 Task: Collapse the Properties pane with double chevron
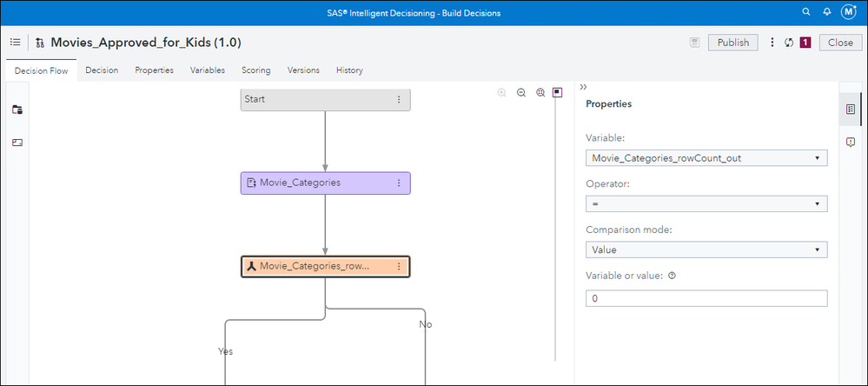[x=583, y=87]
